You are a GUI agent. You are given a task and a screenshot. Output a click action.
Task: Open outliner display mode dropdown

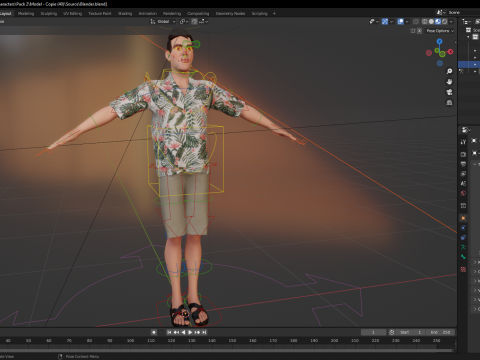pos(466,21)
